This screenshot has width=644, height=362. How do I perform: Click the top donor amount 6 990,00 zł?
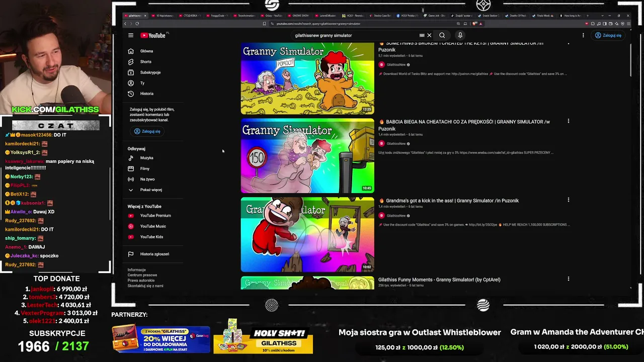click(x=73, y=289)
